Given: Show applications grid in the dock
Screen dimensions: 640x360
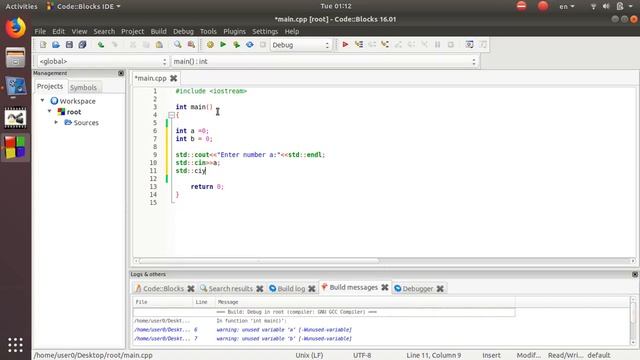Looking at the screenshot, I should pyautogui.click(x=16, y=345).
